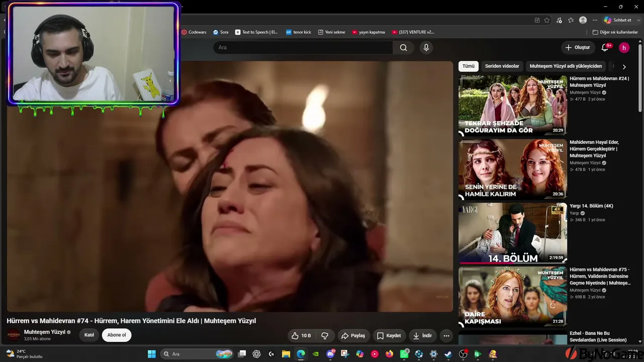
Task: Open Firefox from the taskbar
Action: (389, 354)
